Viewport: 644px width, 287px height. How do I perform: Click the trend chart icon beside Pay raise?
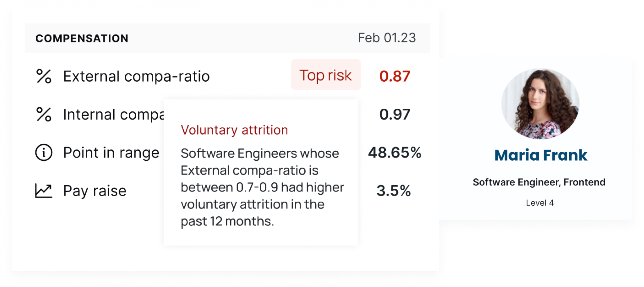[44, 191]
